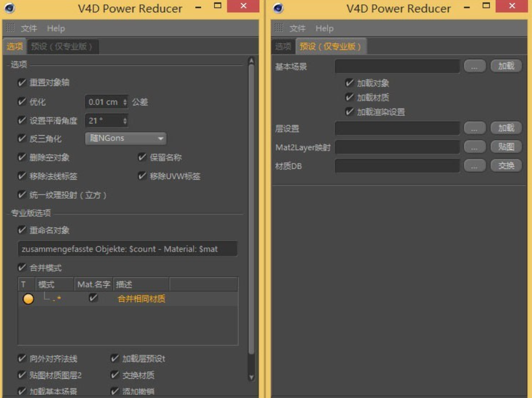Click 加载 button for 基本场景
The width and height of the screenshot is (532, 398).
click(x=506, y=66)
